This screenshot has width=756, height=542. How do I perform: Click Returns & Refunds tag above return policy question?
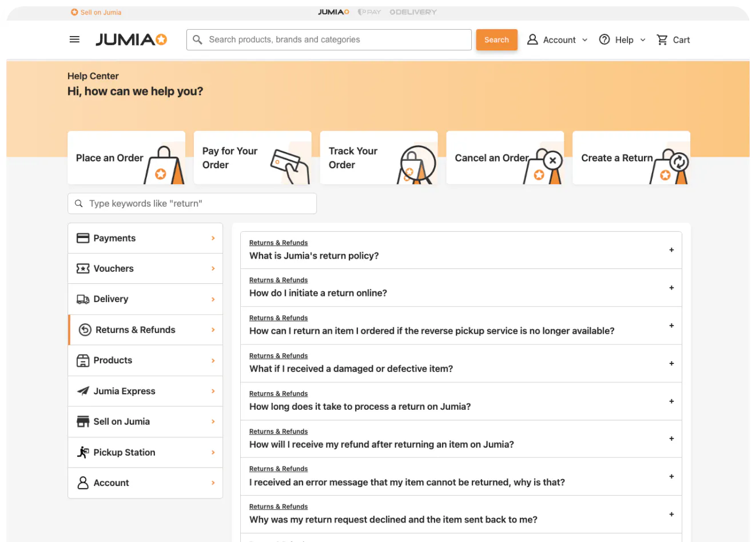pyautogui.click(x=278, y=243)
